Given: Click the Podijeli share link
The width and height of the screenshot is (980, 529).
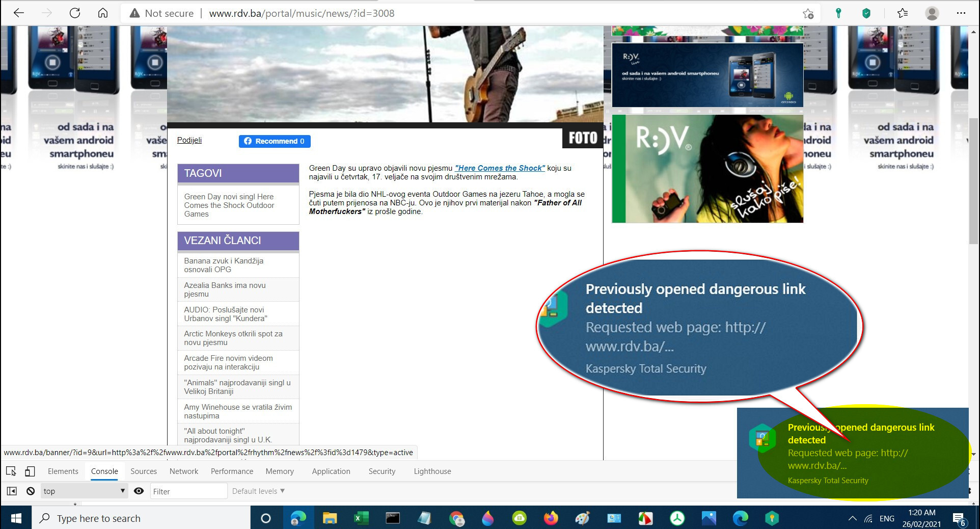Looking at the screenshot, I should pyautogui.click(x=189, y=140).
